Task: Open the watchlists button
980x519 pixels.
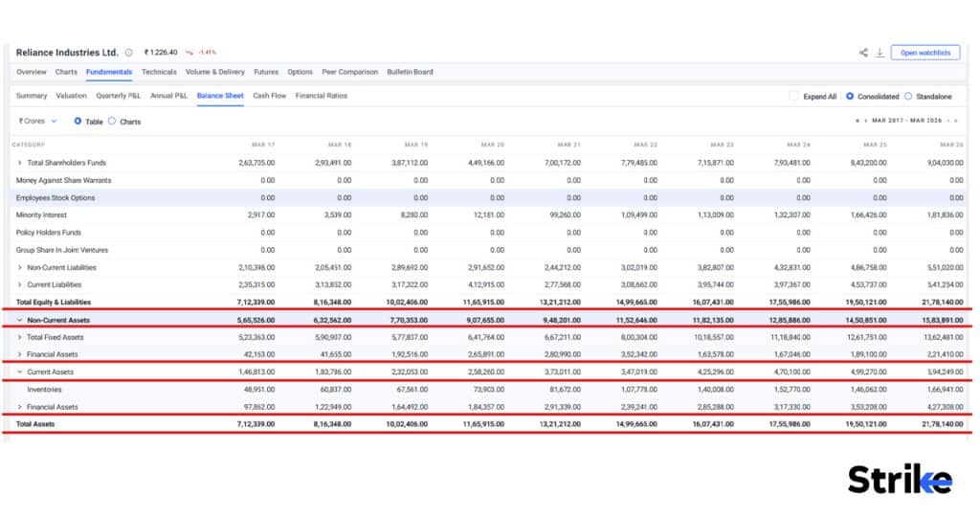Action: (x=925, y=53)
